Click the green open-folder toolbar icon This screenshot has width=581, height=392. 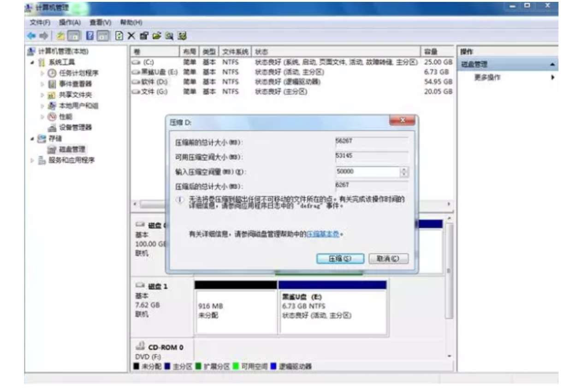pos(157,36)
